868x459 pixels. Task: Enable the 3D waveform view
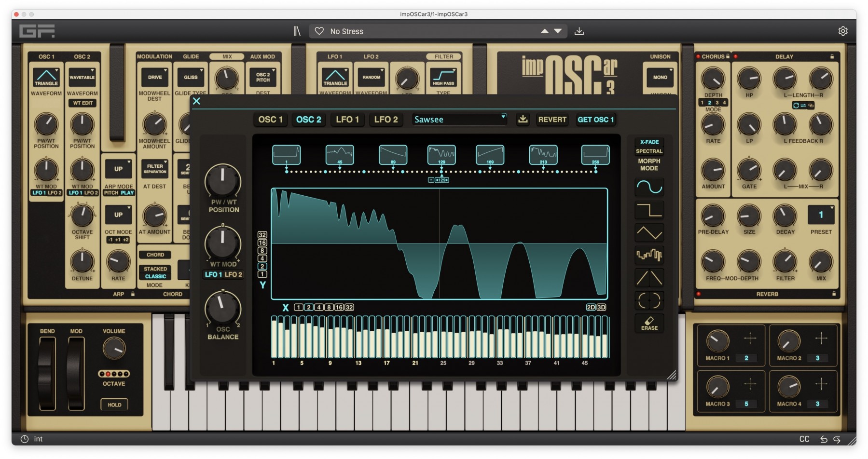[x=601, y=307]
